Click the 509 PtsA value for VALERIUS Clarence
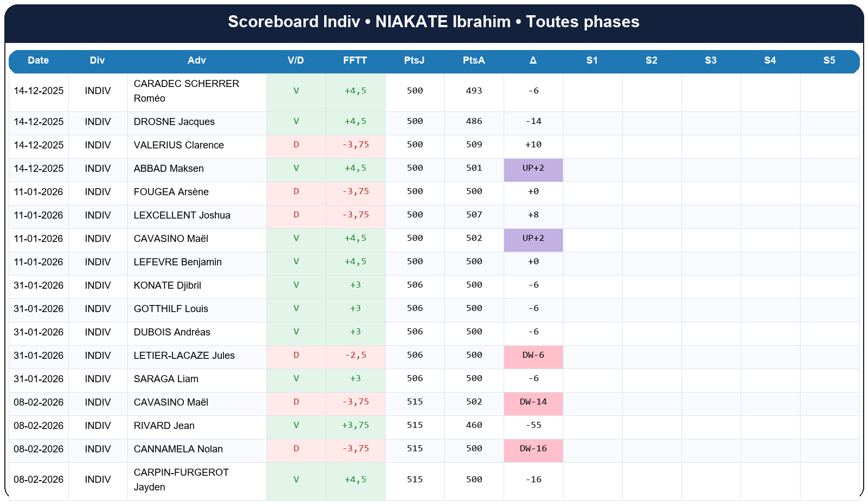Screen dimensions: 868x504 click(x=474, y=145)
